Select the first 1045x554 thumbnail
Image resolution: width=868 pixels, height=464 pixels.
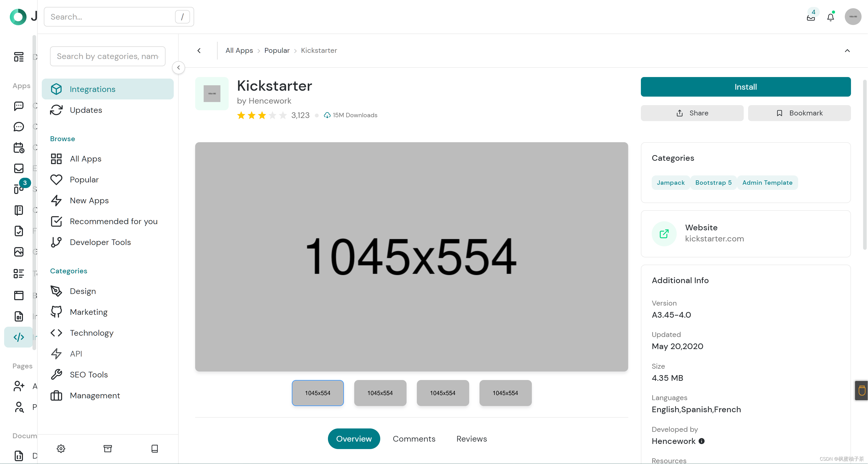tap(318, 393)
